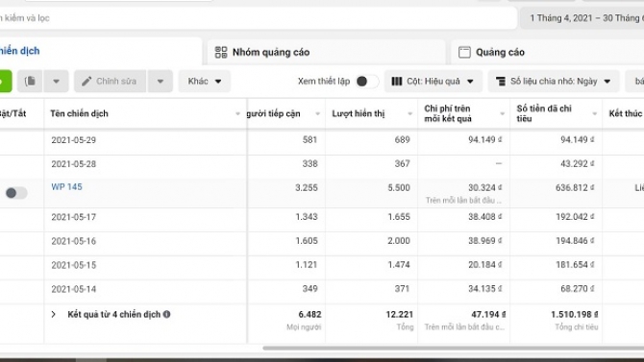Click the total reach value 6.482
Screen dimensions: 644x362
[310, 314]
